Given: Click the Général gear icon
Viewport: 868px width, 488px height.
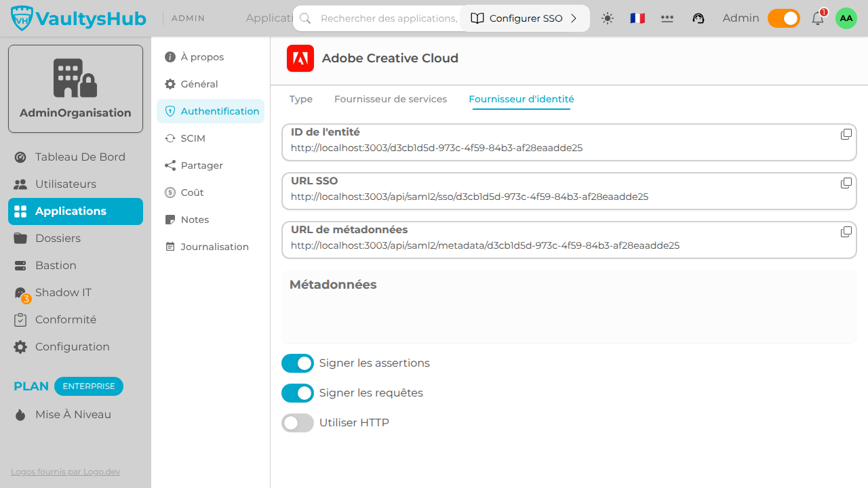Looking at the screenshot, I should point(170,84).
